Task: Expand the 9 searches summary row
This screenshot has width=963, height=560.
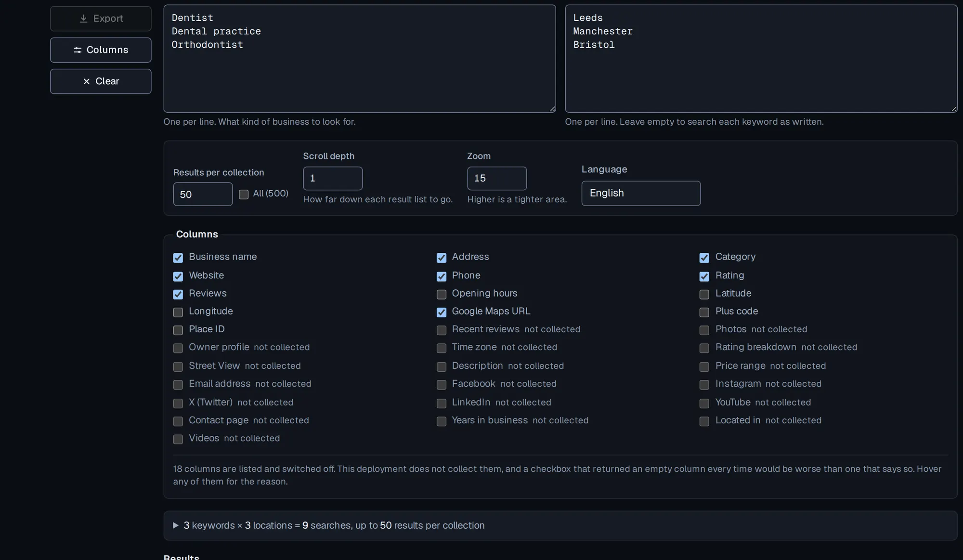Action: click(x=560, y=525)
